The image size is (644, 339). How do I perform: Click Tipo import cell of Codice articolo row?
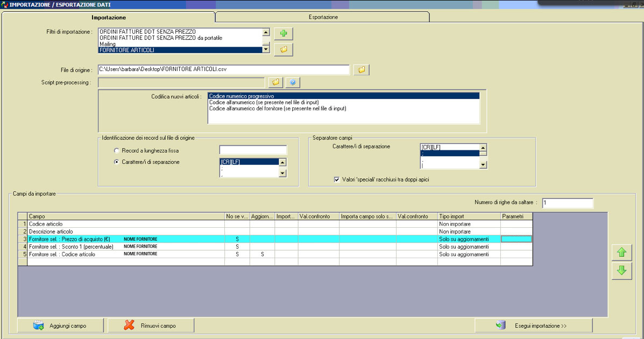click(x=469, y=224)
